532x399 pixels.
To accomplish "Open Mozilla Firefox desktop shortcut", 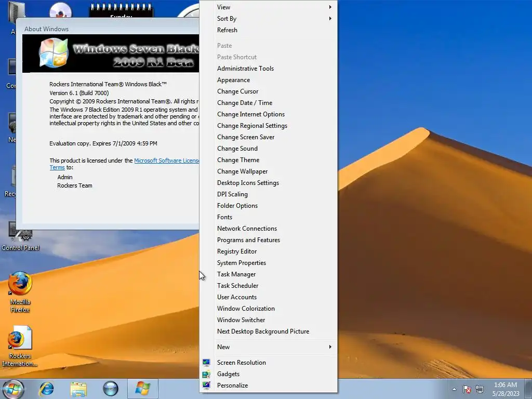I will [x=20, y=292].
